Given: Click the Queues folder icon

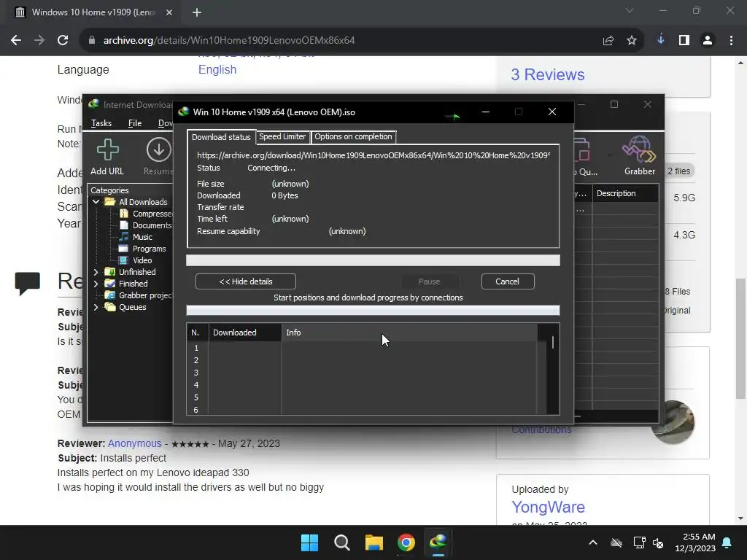Looking at the screenshot, I should (110, 307).
